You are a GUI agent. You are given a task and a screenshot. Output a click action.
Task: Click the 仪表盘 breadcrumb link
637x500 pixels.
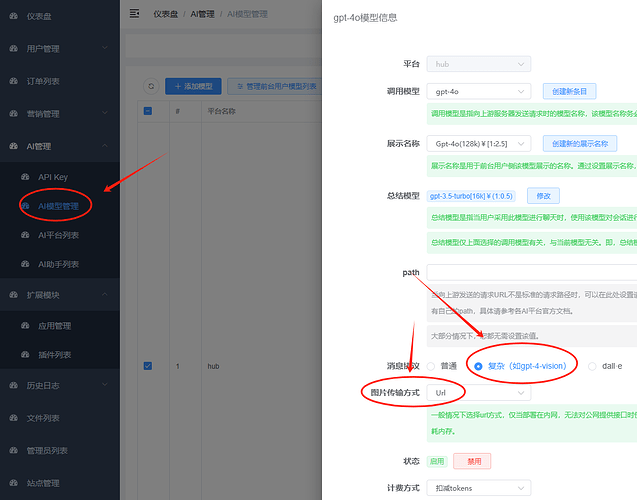tap(165, 14)
